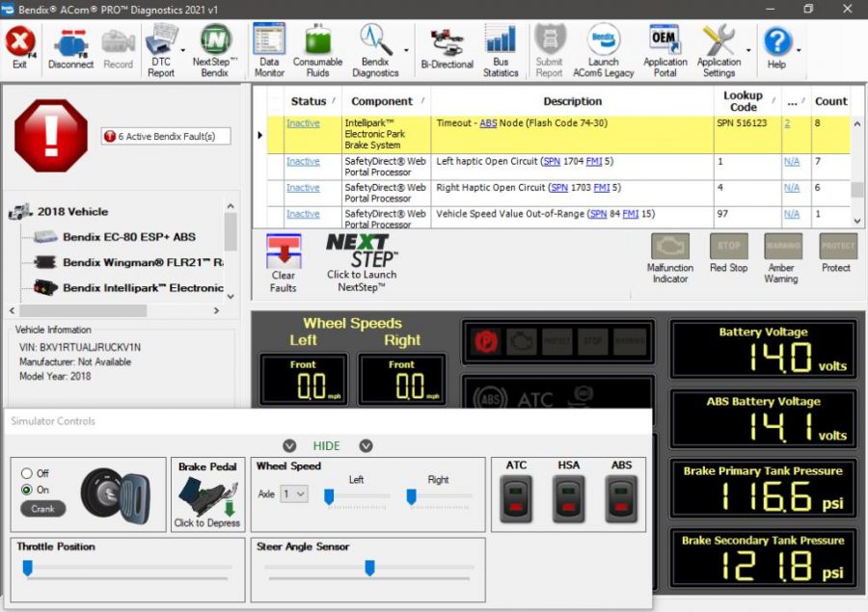
Task: Adjust the Throttle Position slider
Action: click(28, 568)
